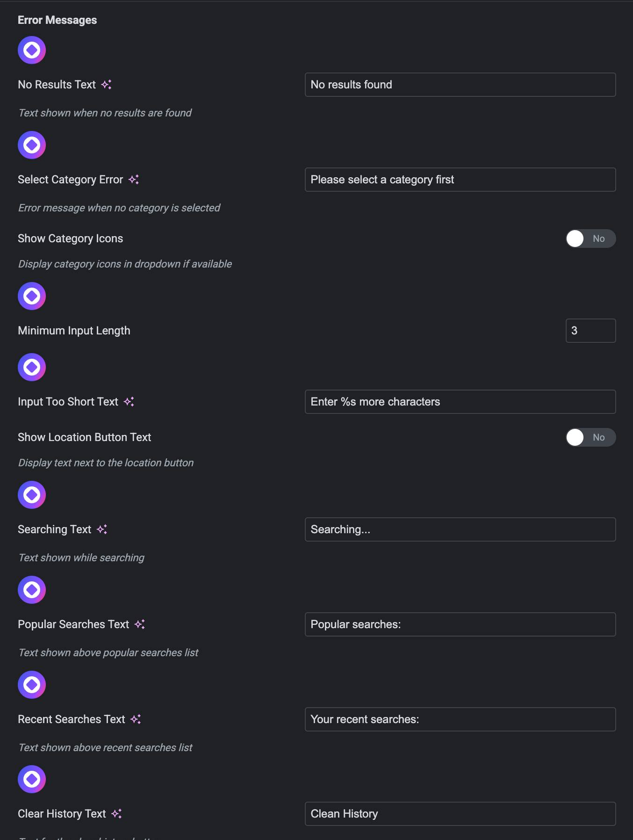
Task: Click the sparkle icon next to Select Category Error
Action: tap(134, 180)
